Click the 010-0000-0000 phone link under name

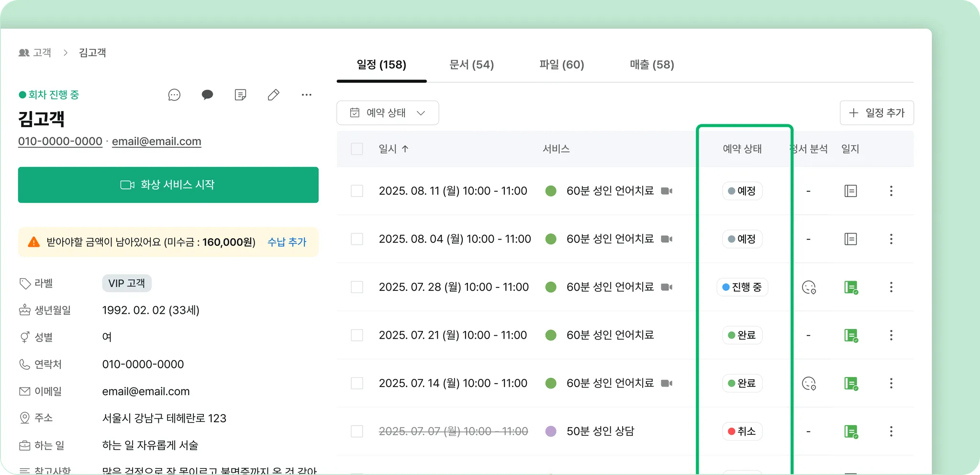click(60, 142)
